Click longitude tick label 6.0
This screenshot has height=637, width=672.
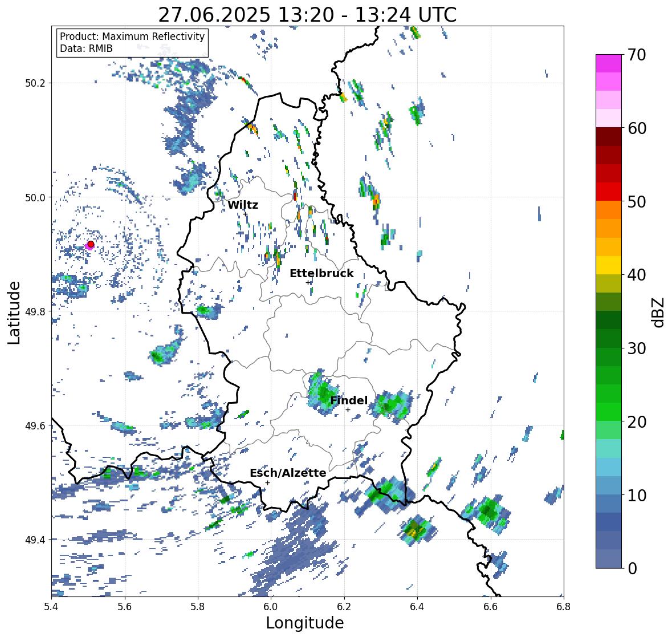271,607
